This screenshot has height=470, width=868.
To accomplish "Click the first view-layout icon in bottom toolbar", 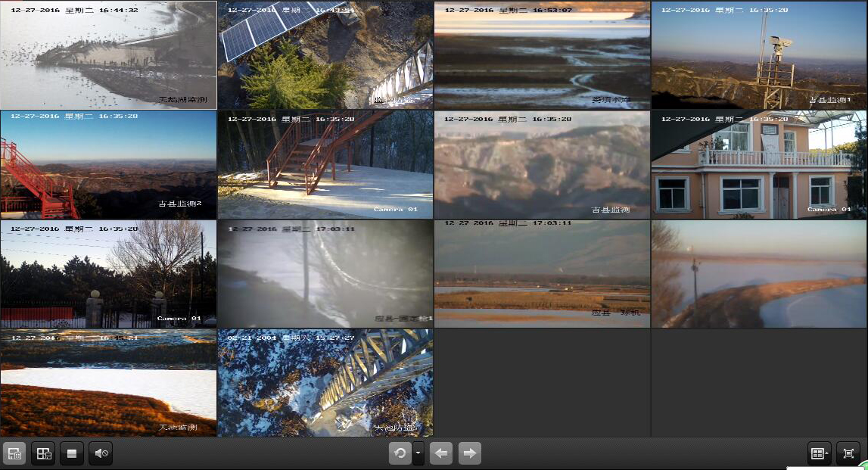I will pyautogui.click(x=14, y=453).
